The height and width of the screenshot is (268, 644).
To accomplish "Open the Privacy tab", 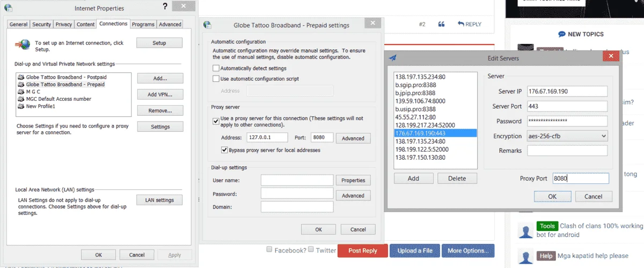I will 63,24.
